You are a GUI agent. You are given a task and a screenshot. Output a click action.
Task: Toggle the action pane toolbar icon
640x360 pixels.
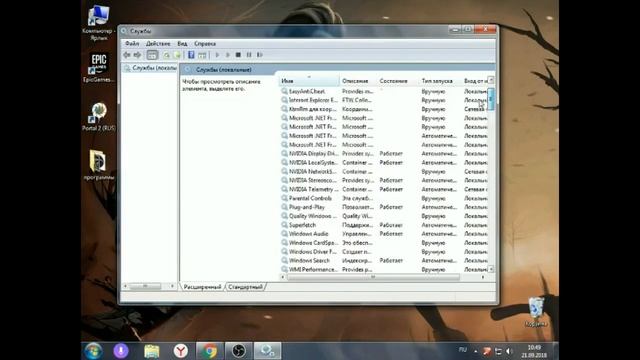tap(202, 55)
